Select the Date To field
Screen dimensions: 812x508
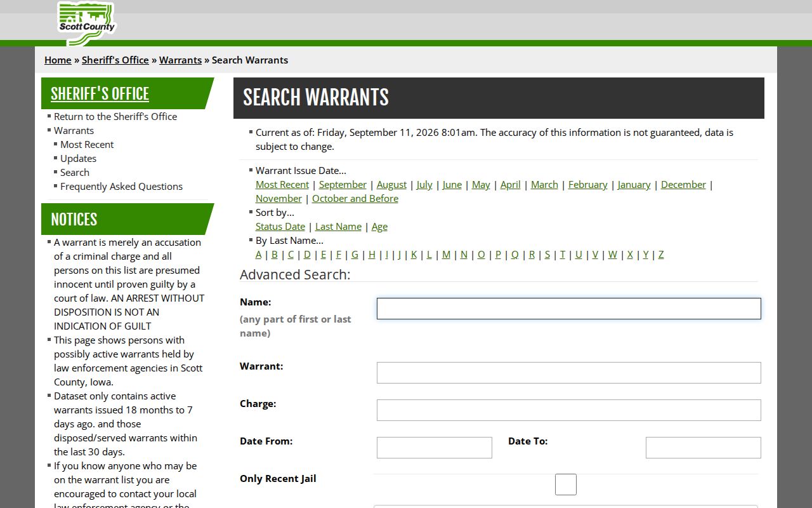click(x=704, y=448)
